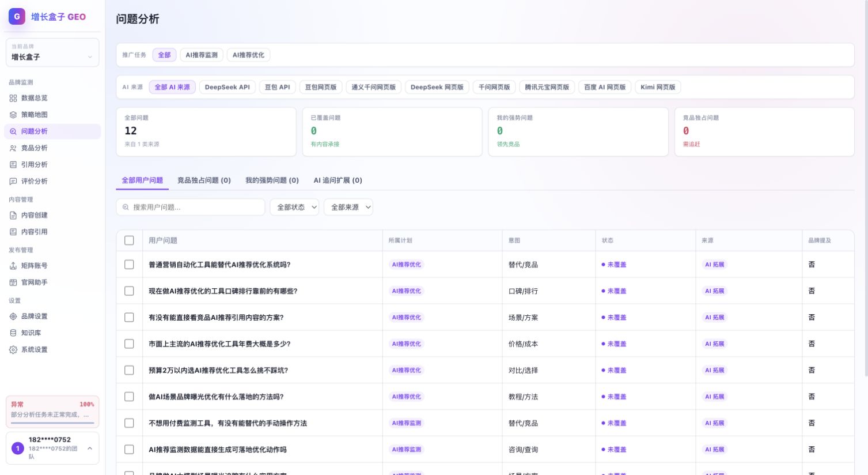Click the 引用分析 icon in sidebar
This screenshot has height=475, width=868.
tap(13, 165)
